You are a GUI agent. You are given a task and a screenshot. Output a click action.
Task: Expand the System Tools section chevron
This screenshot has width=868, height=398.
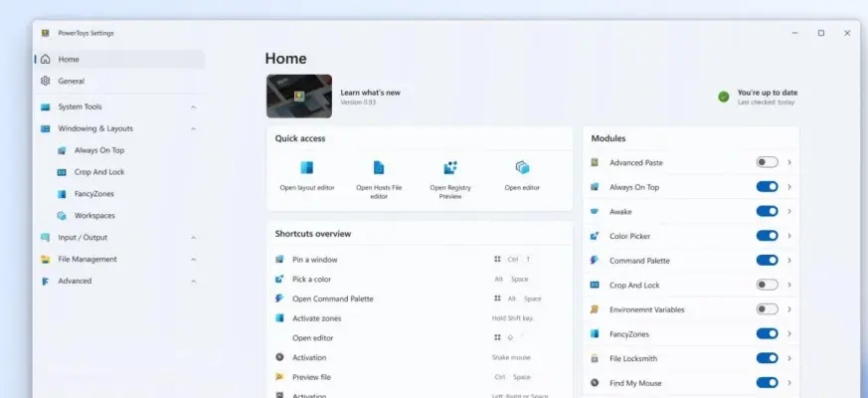tap(193, 107)
